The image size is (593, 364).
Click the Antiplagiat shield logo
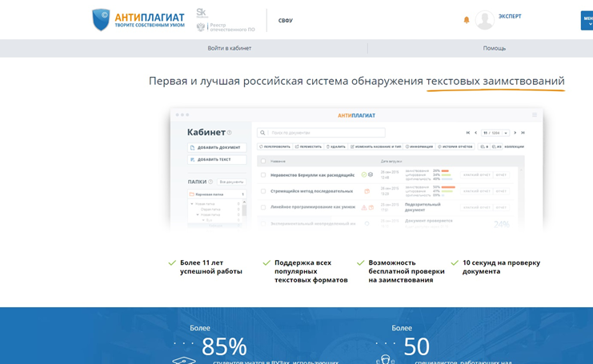tap(101, 20)
